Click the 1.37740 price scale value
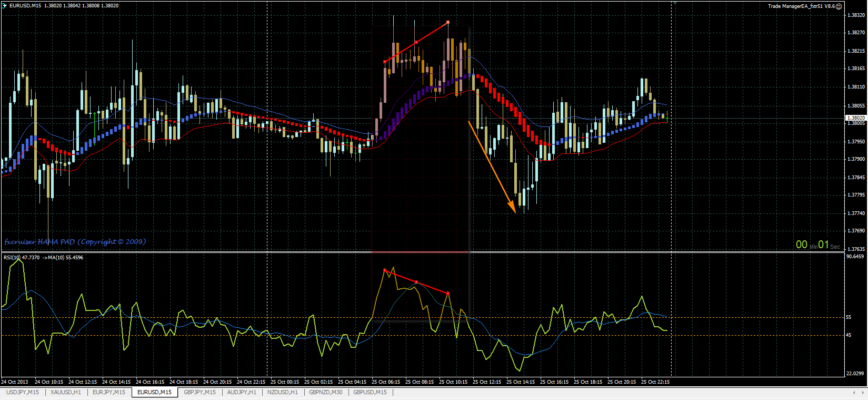This screenshot has width=868, height=400. 856,213
